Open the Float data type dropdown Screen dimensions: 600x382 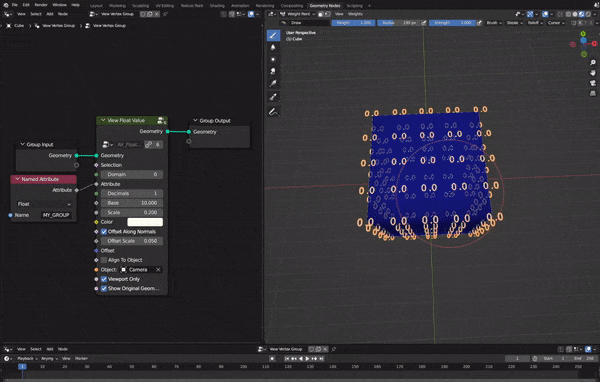coord(44,204)
